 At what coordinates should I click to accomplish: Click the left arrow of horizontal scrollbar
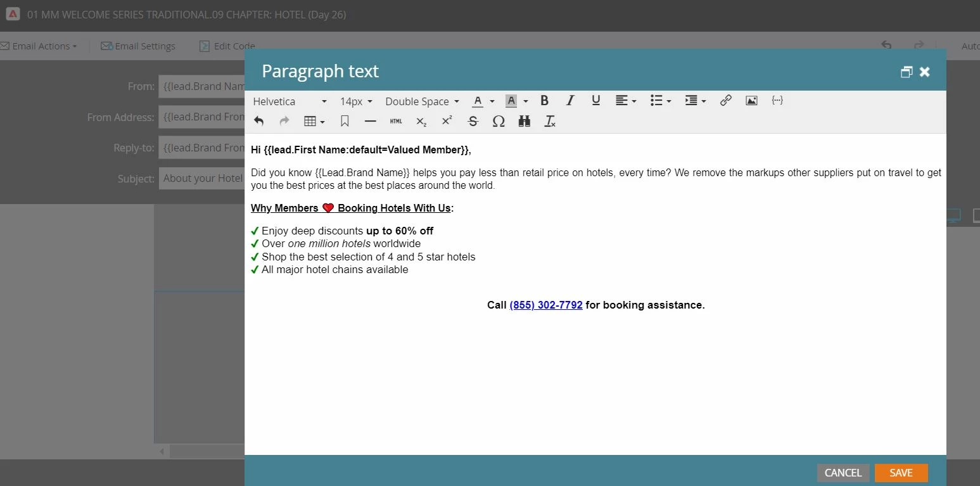click(x=162, y=452)
